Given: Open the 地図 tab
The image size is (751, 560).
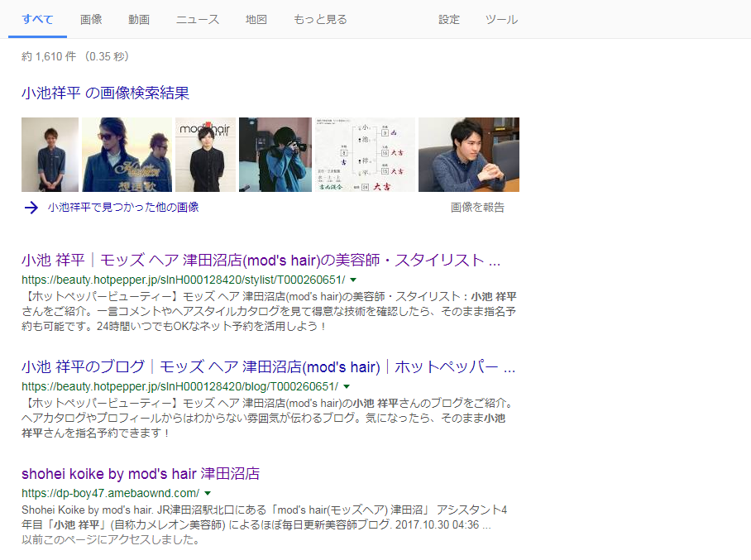Looking at the screenshot, I should (x=256, y=20).
